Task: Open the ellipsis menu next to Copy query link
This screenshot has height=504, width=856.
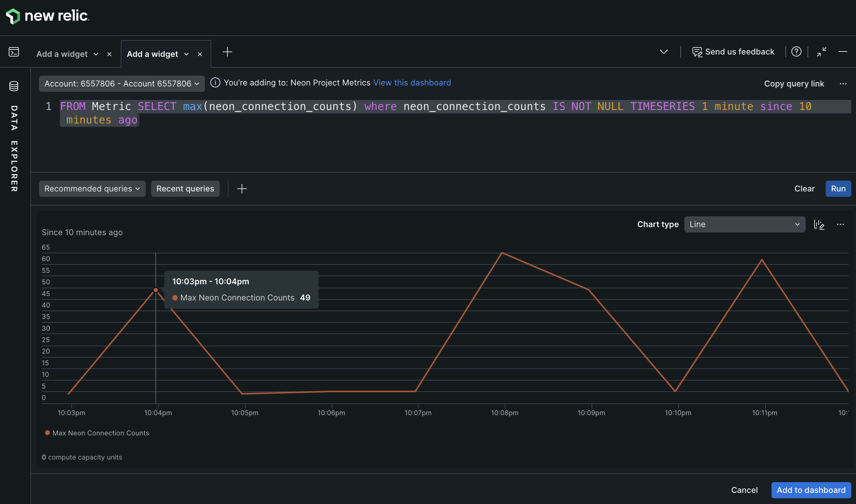Action: (844, 83)
